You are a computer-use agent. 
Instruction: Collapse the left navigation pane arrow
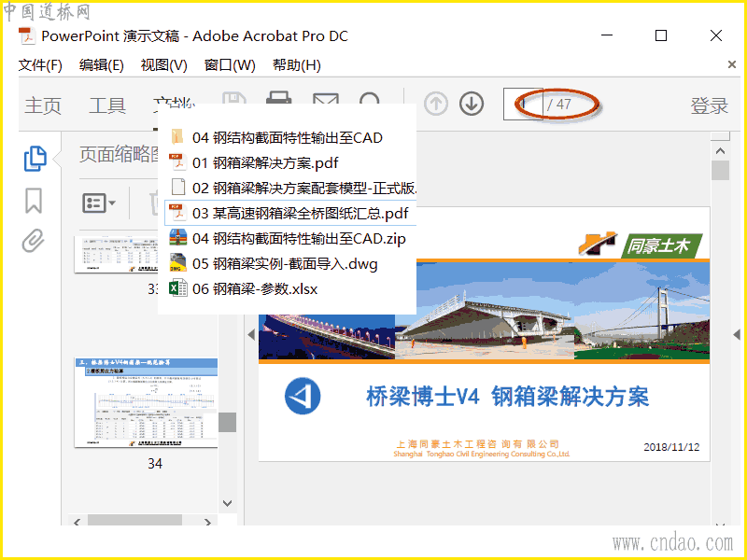[x=251, y=335]
